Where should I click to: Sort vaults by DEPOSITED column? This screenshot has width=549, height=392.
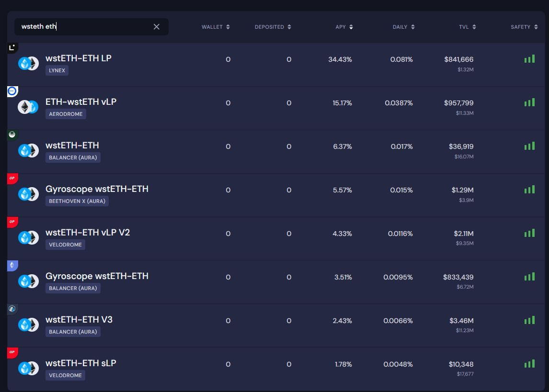[273, 27]
